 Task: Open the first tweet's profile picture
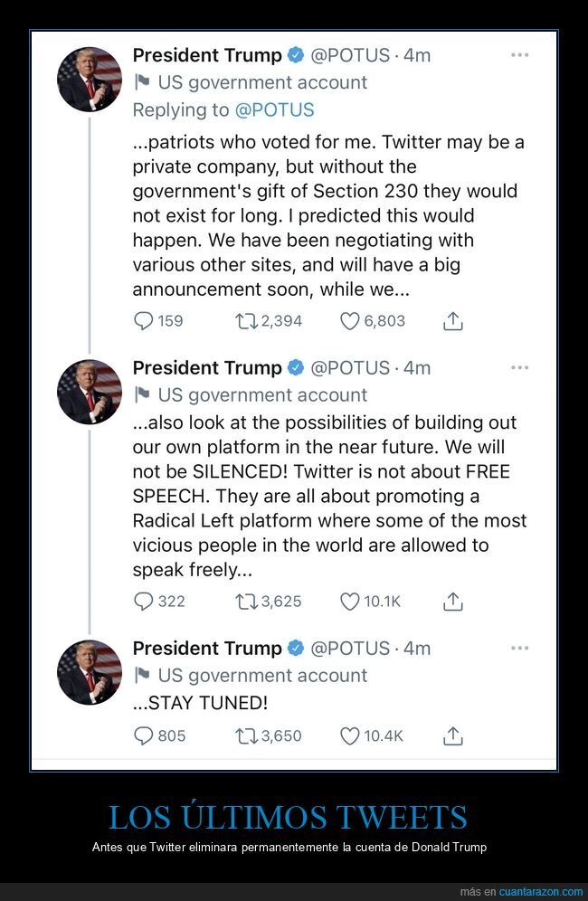tap(90, 80)
